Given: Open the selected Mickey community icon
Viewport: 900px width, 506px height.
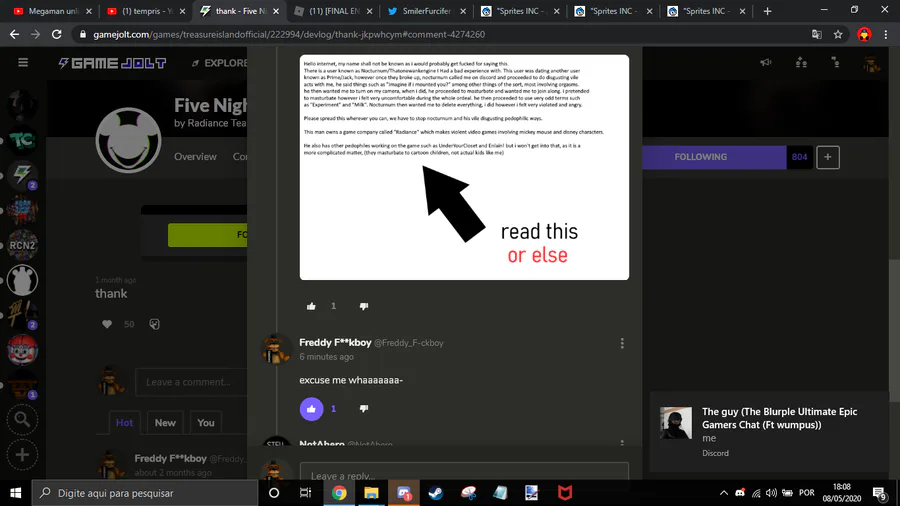Looking at the screenshot, I should pos(22,281).
